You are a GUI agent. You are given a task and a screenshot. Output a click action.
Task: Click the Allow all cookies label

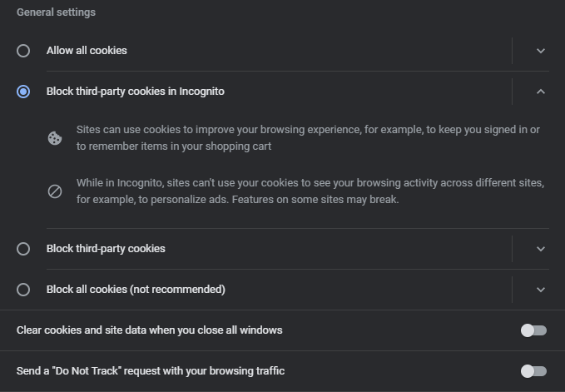pyautogui.click(x=87, y=51)
